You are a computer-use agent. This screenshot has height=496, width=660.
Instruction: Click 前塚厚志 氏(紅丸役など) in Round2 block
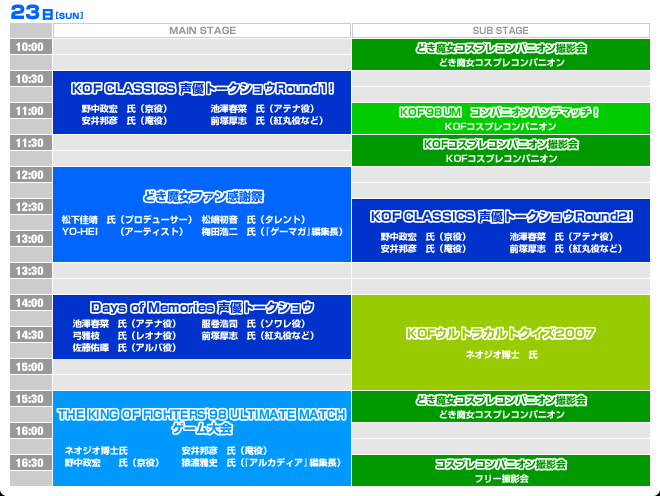pos(566,249)
